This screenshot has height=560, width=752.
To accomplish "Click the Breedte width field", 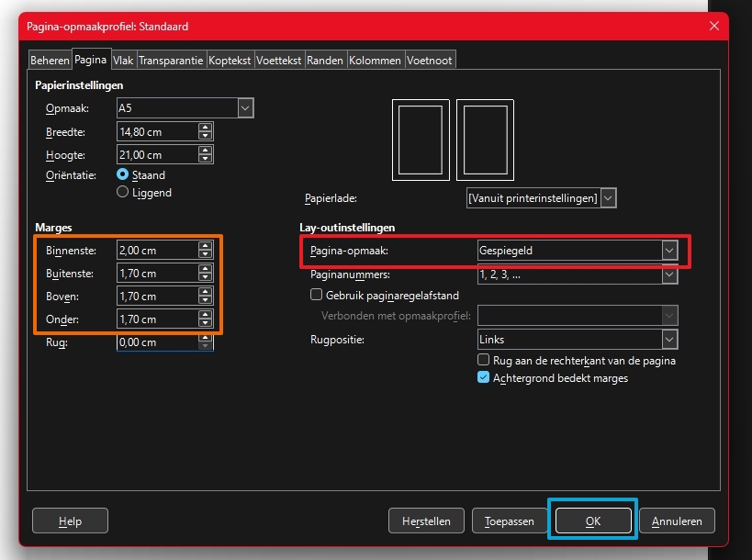I will pyautogui.click(x=157, y=132).
